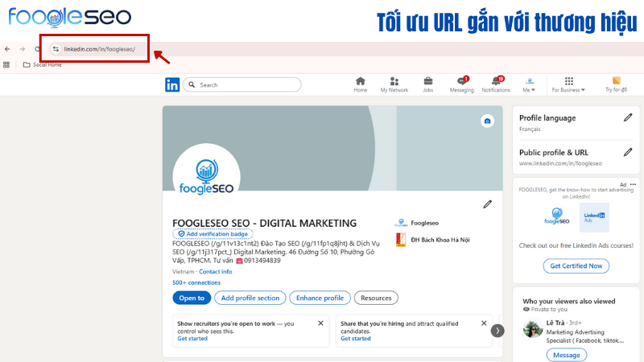Expand the For Business menu
644x362 pixels.
pyautogui.click(x=568, y=84)
